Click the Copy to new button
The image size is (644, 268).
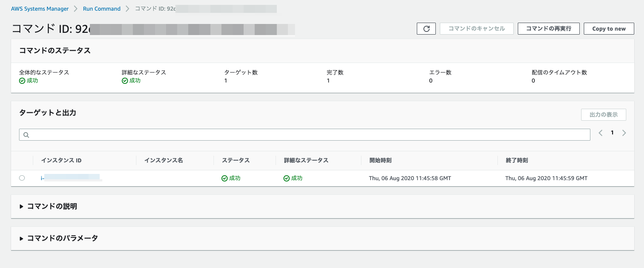click(609, 28)
